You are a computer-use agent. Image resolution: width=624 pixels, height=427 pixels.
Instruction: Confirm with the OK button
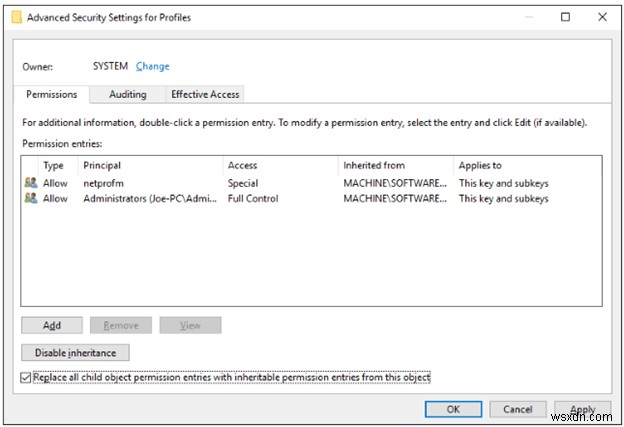(453, 408)
